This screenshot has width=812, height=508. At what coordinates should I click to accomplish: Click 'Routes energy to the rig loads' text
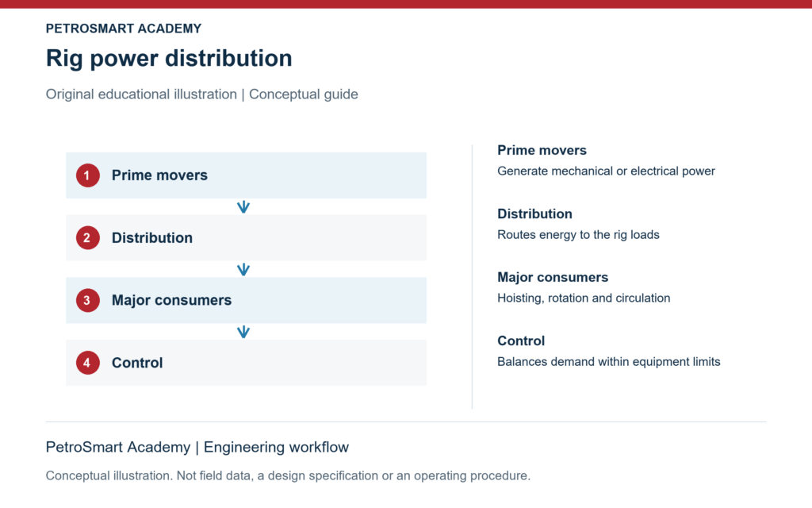tap(578, 235)
